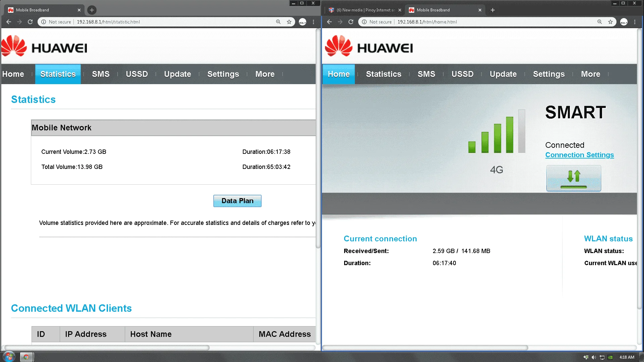Viewport: 644px width, 362px height.
Task: Click right window address bar URL
Action: [x=427, y=22]
